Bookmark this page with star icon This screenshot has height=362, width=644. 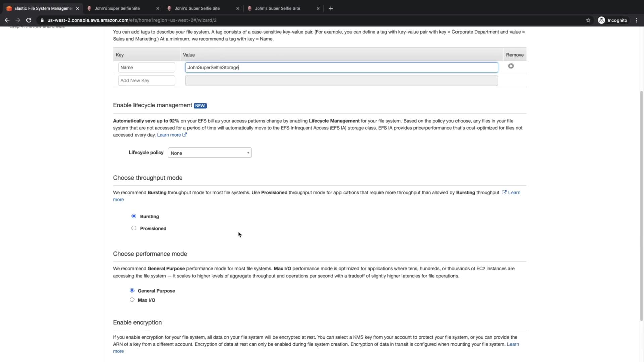[588, 20]
